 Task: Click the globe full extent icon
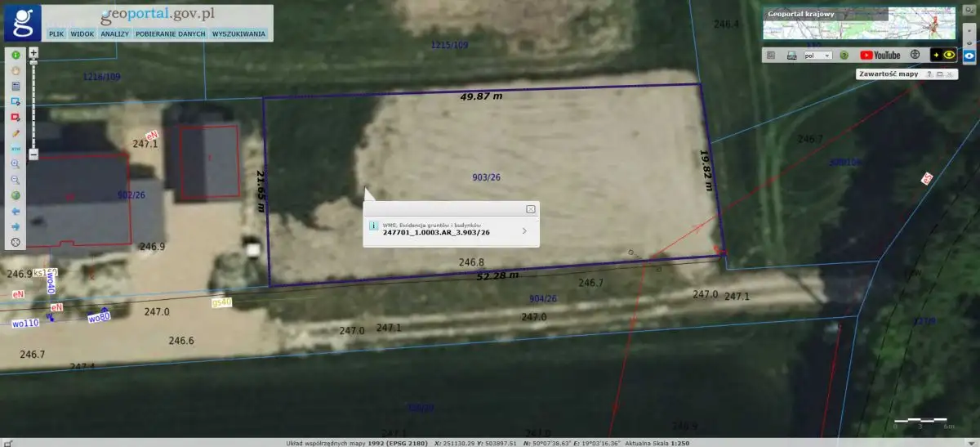click(16, 196)
